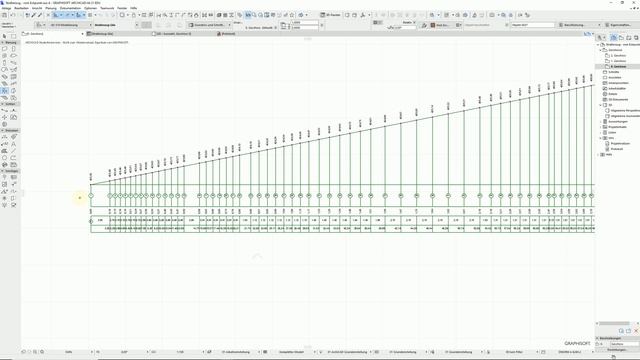Viewport: 640px width, 360px height.
Task: Pick up parameters with the pipette icon
Action: (x=34, y=15)
